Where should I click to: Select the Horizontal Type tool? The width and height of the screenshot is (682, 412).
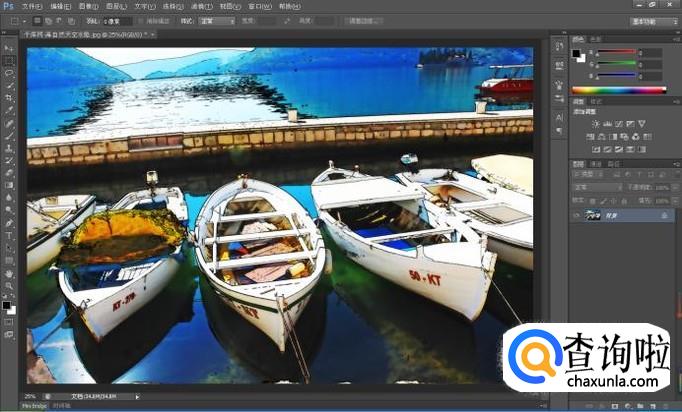click(9, 235)
